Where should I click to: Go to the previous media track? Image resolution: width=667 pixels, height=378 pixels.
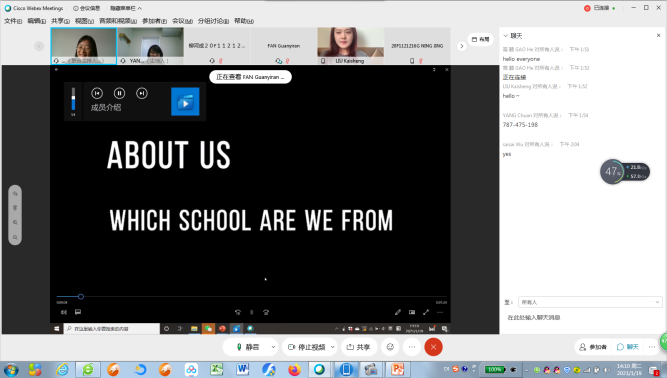[97, 93]
